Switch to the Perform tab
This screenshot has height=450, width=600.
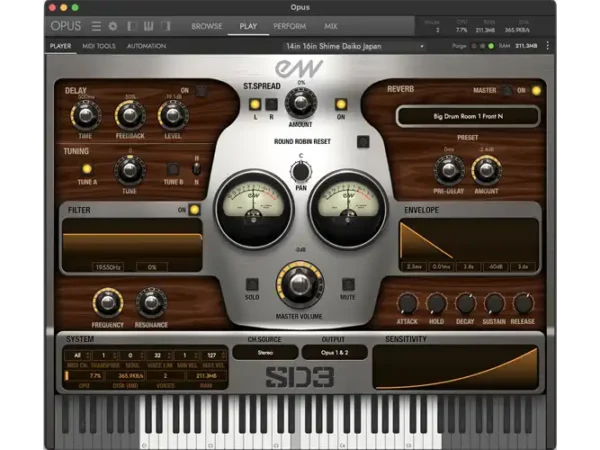coord(289,26)
